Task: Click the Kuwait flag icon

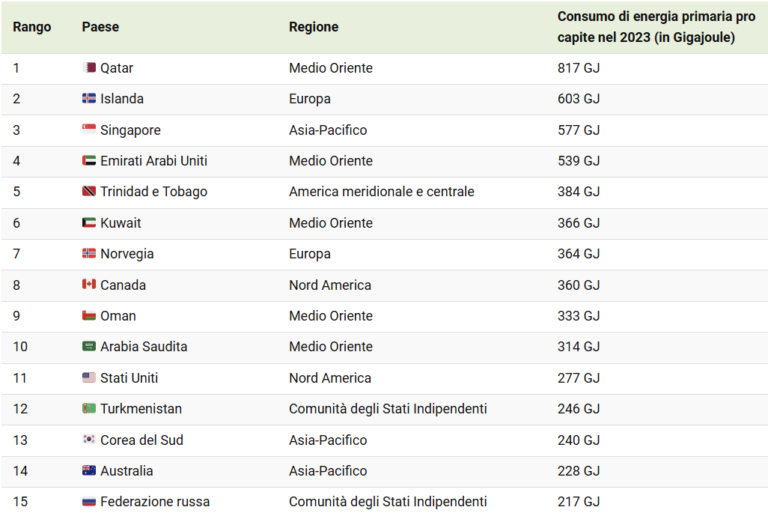Action: (x=89, y=223)
